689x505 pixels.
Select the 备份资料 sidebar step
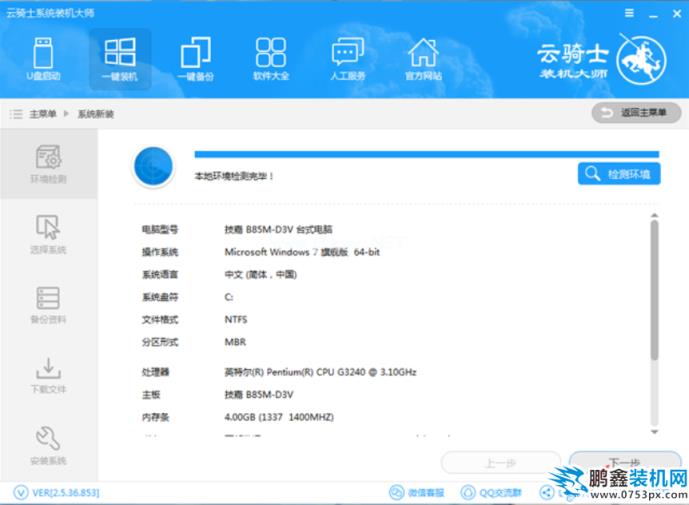[48, 305]
